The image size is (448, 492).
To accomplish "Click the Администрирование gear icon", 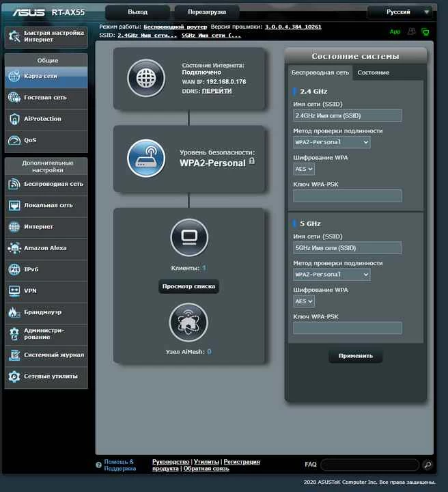I will pos(14,334).
